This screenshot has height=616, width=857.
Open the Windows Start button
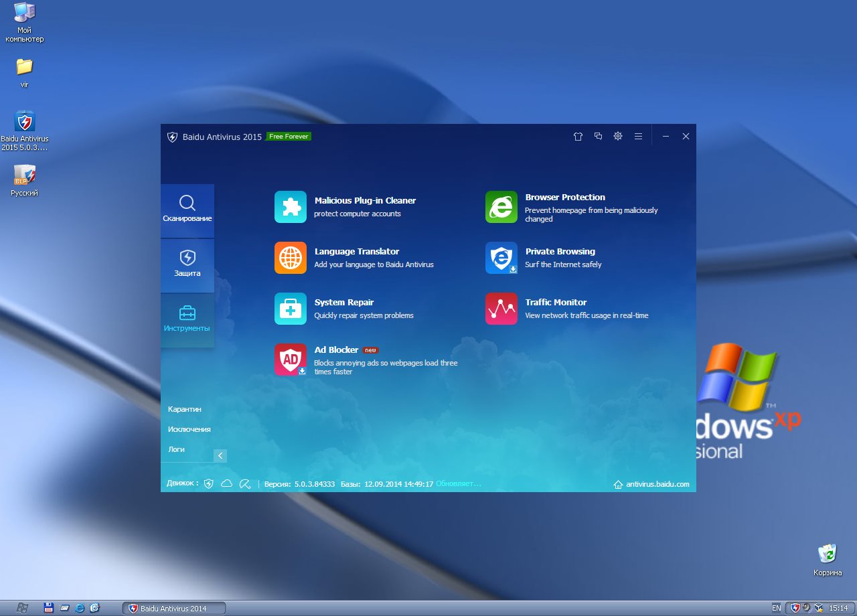(x=22, y=608)
